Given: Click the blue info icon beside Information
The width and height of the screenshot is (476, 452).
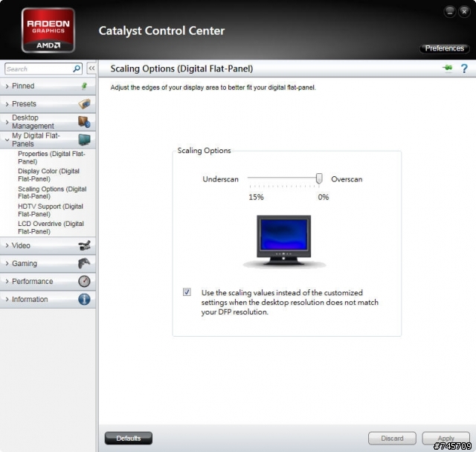Looking at the screenshot, I should click(84, 299).
